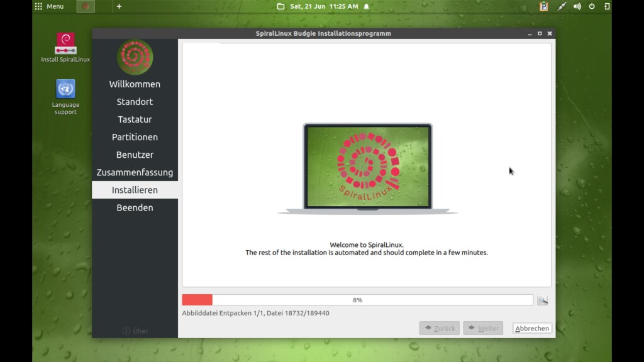Open power icon in panel
644x362 pixels.
(x=592, y=6)
